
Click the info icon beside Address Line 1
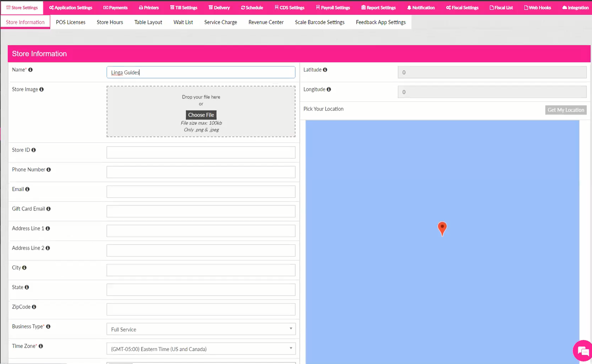tap(48, 228)
